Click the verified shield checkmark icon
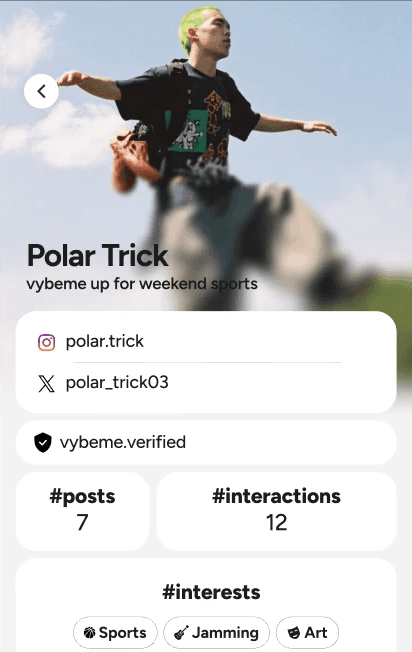Image resolution: width=412 pixels, height=652 pixels. click(43, 442)
